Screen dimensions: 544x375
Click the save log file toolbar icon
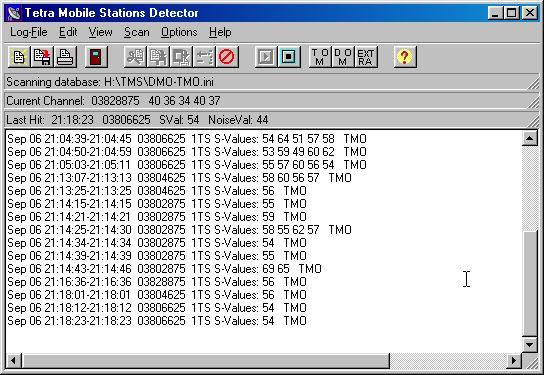pos(42,57)
